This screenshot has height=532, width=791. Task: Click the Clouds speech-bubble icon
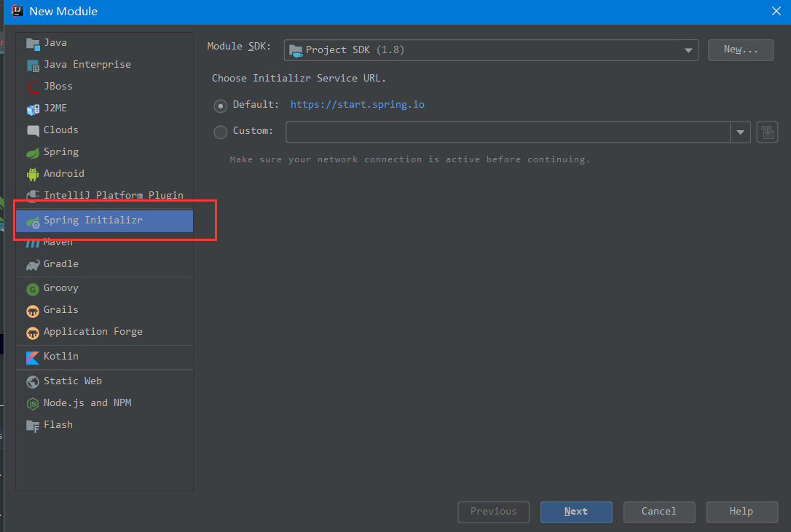coord(33,130)
